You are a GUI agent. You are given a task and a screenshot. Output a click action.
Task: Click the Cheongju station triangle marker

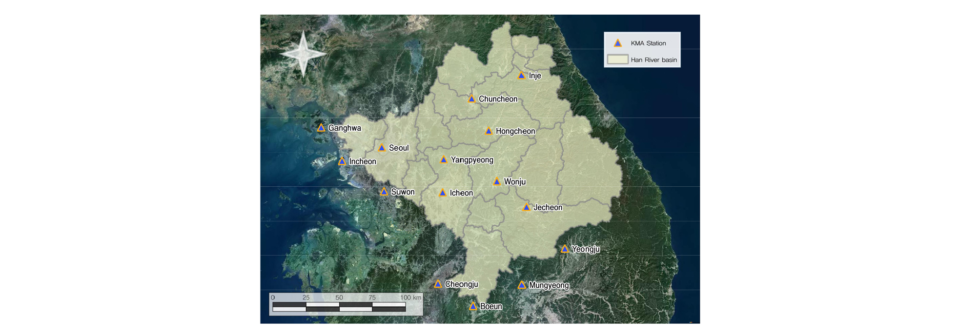point(438,284)
